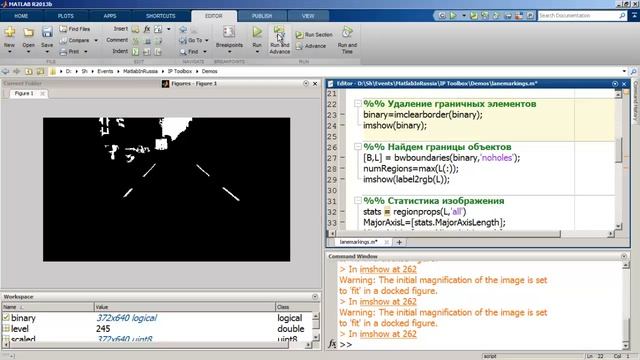Screen dimensions: 640x360
Task: Click the back arrow in address bar
Action: click(x=5, y=71)
